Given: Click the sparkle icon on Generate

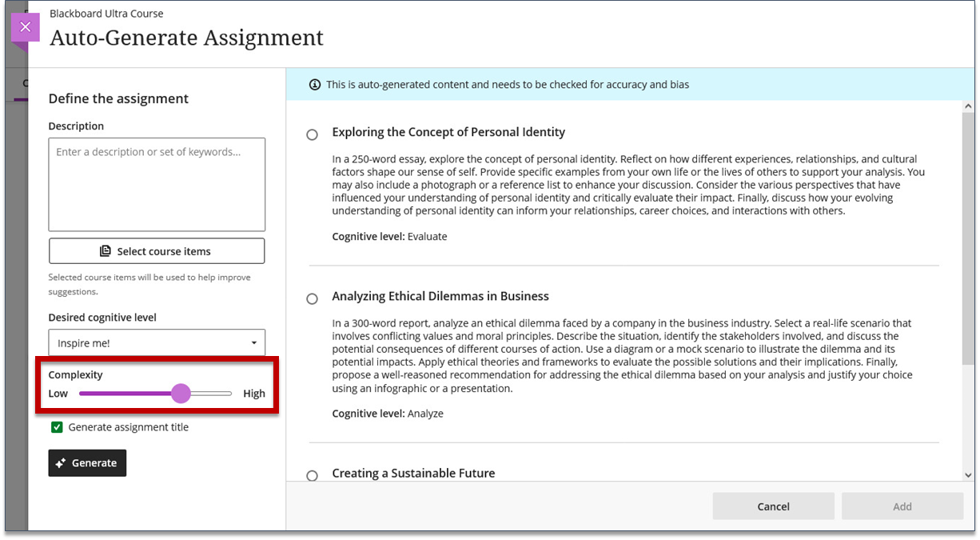Looking at the screenshot, I should point(61,463).
